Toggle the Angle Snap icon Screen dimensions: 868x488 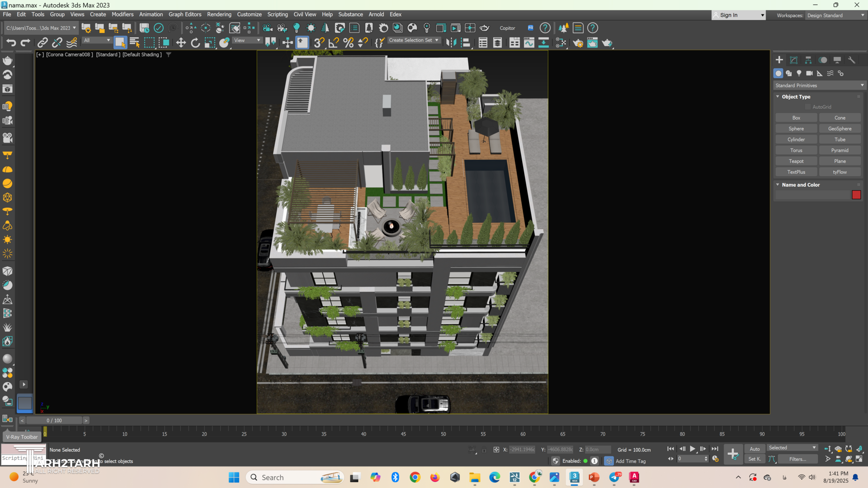(x=334, y=43)
